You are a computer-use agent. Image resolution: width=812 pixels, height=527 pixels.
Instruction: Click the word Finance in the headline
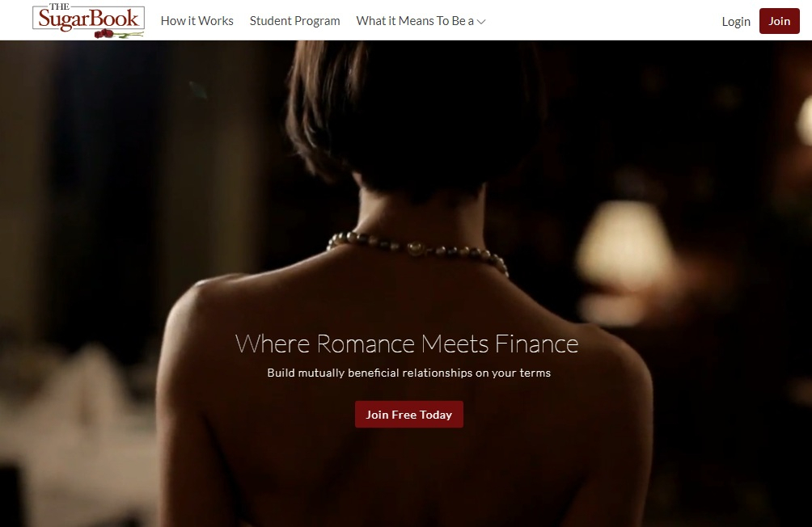coord(536,344)
